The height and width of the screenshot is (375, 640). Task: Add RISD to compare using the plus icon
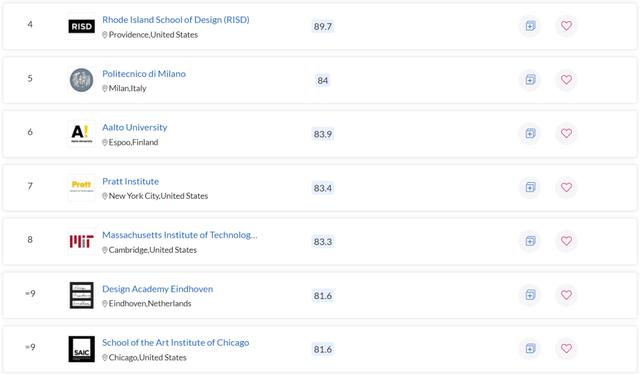pyautogui.click(x=530, y=26)
